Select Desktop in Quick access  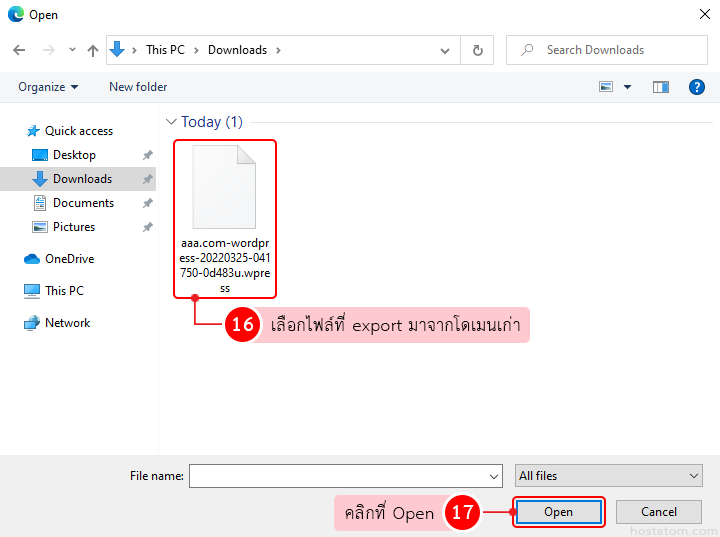point(74,155)
